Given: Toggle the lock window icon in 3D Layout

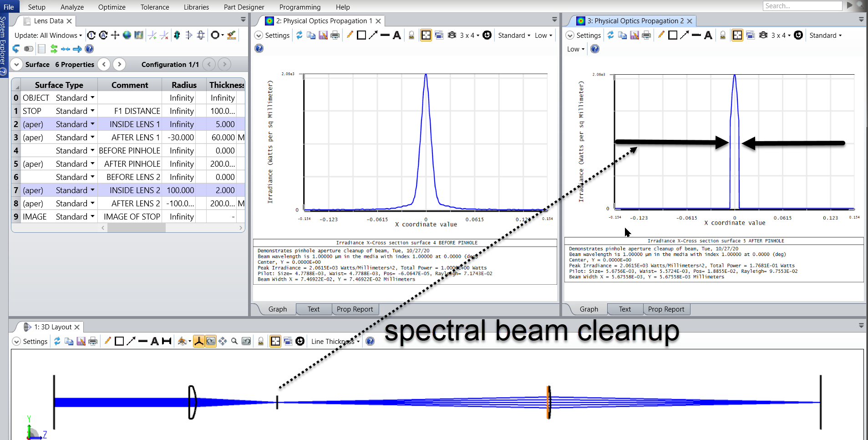Looking at the screenshot, I should click(x=261, y=341).
